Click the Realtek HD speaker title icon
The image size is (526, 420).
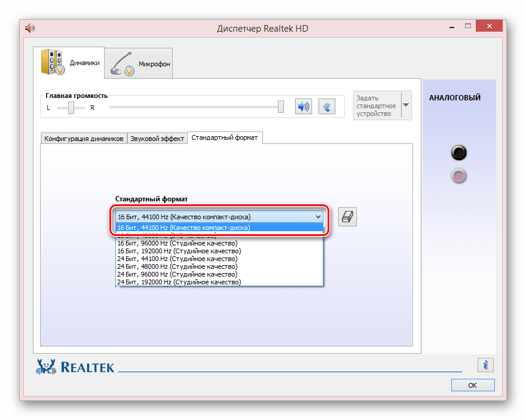point(30,28)
